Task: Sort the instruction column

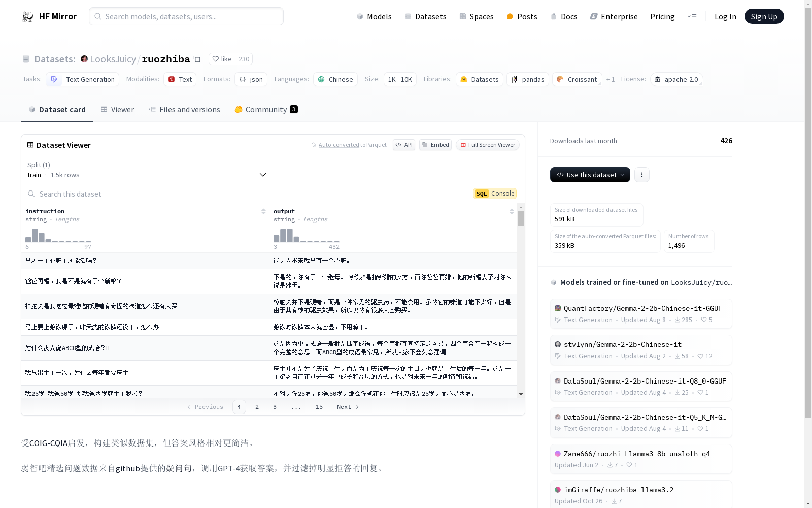Action: click(263, 211)
